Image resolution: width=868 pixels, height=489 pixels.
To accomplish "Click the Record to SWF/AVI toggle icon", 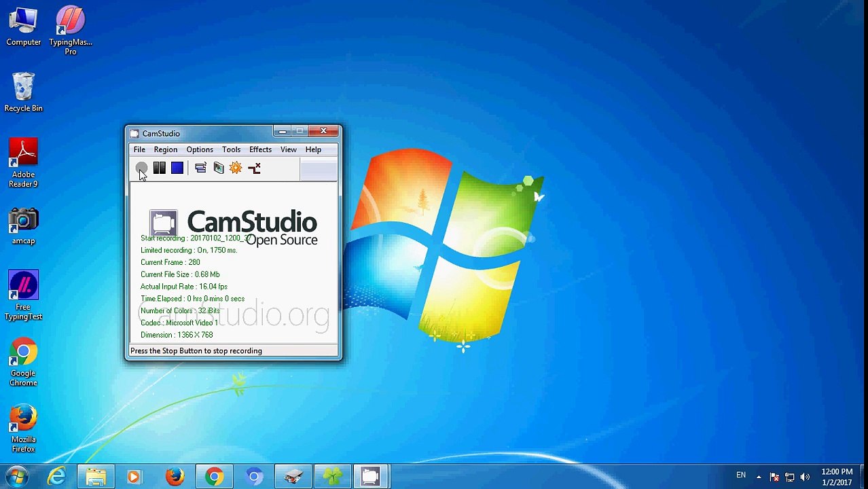I will pyautogui.click(x=219, y=168).
